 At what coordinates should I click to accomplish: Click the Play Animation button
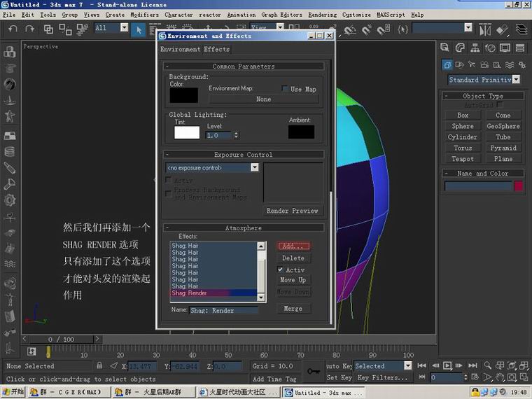[447, 365]
